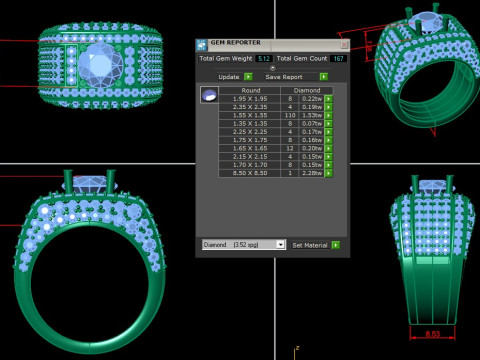Click the Gem Reporter title bar icon
This screenshot has height=360, width=480.
click(x=201, y=45)
